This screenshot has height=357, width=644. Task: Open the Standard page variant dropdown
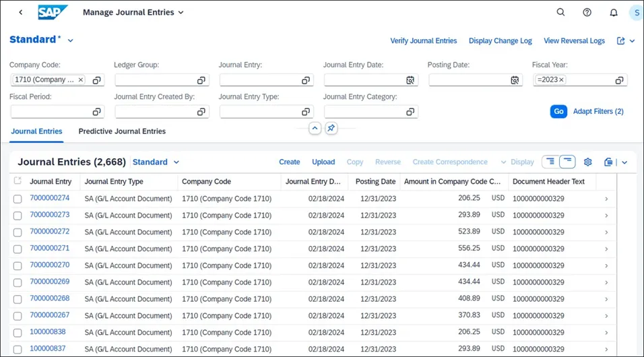click(x=71, y=40)
